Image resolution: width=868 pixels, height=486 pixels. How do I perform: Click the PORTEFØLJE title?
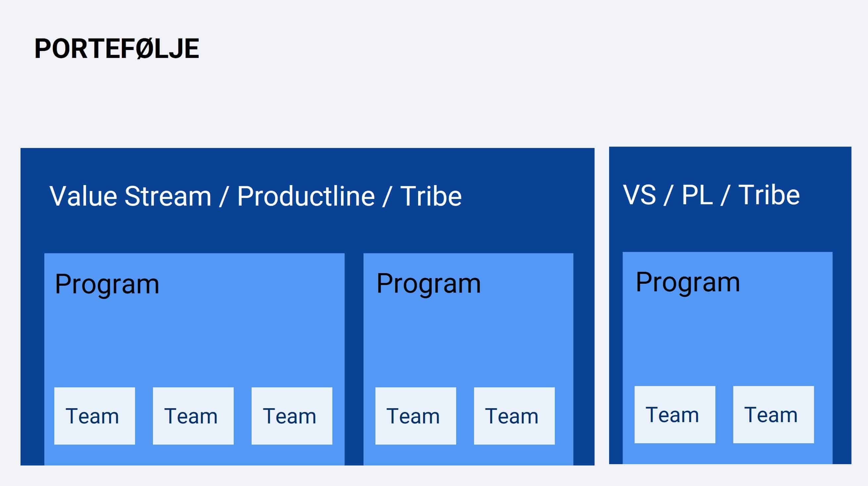[117, 49]
